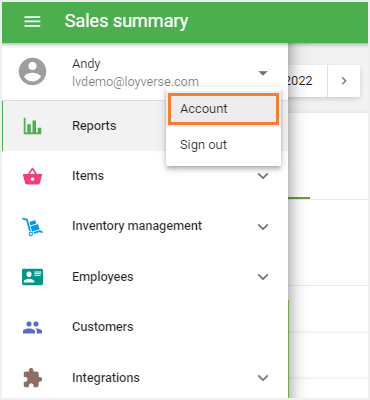Expand the Employees submenu chevron
The height and width of the screenshot is (400, 370).
[263, 277]
